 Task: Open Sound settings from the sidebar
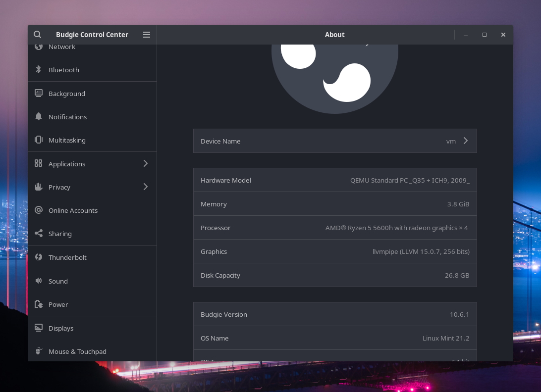[58, 281]
